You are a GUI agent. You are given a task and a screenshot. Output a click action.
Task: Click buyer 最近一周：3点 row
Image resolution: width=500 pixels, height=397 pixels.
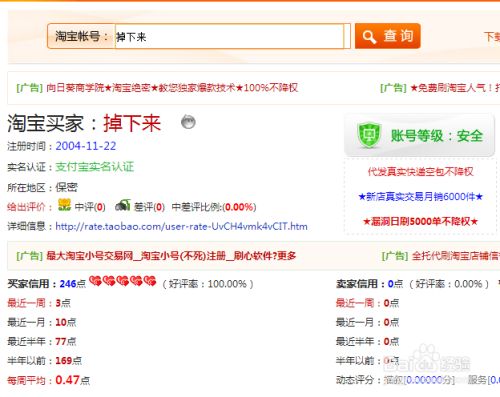[39, 303]
